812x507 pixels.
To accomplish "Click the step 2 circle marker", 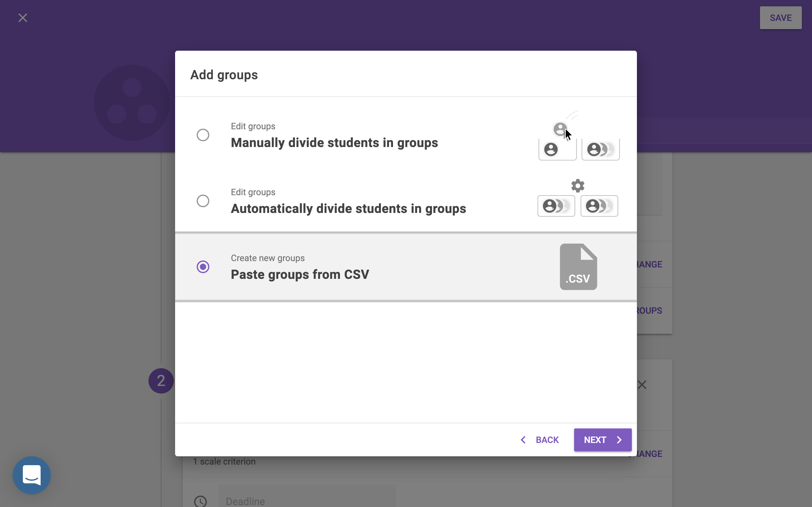I will [161, 381].
